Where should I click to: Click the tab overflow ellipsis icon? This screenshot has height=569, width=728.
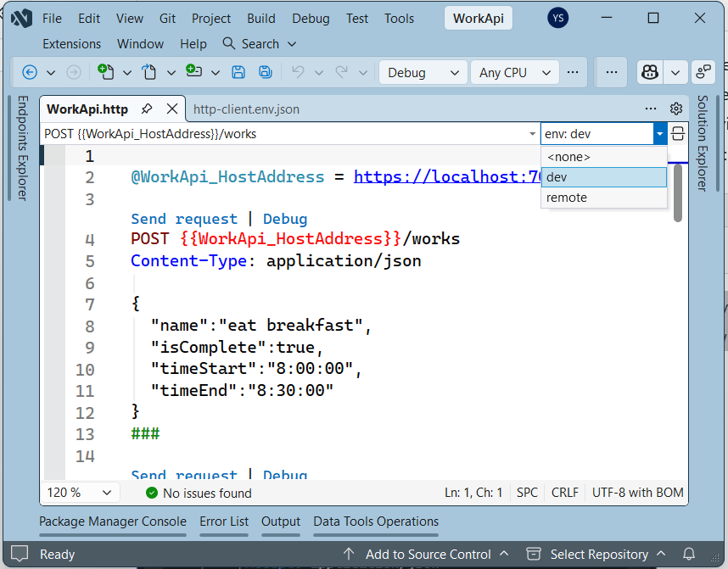(x=651, y=109)
